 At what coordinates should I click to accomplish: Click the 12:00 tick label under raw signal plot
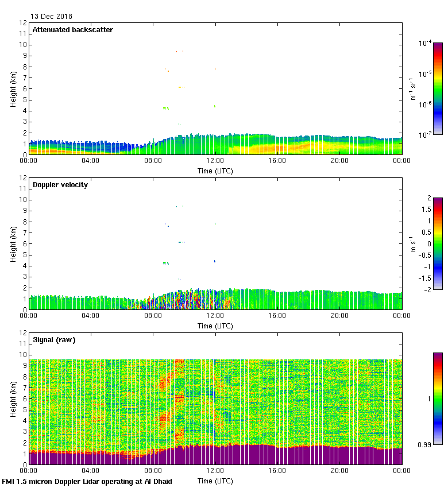coord(215,471)
